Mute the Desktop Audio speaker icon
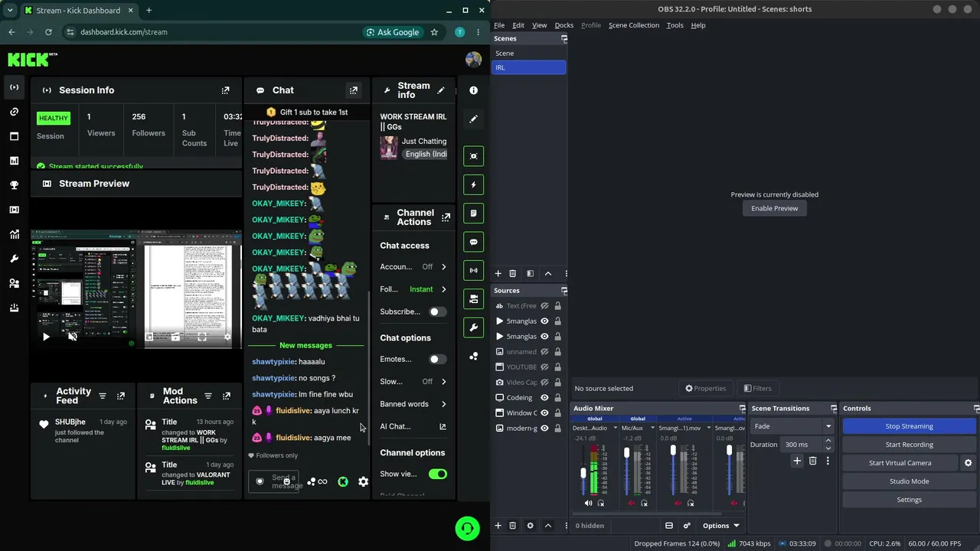Viewport: 980px width, 551px height. click(588, 503)
